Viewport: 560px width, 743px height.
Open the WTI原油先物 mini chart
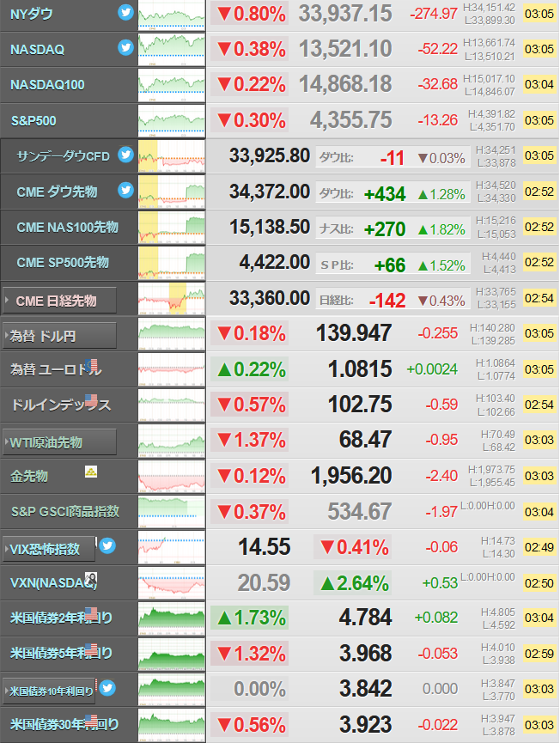(x=172, y=441)
